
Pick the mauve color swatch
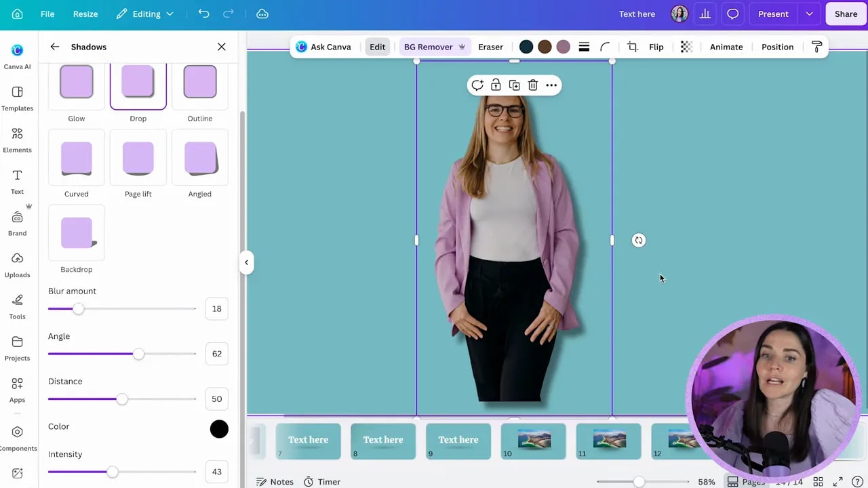point(563,47)
